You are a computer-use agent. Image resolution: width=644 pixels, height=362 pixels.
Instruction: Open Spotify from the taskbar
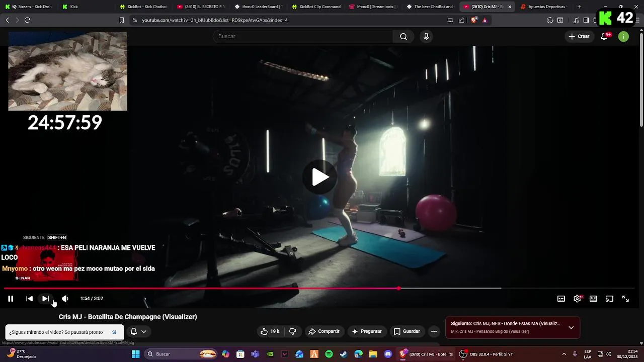point(329,354)
